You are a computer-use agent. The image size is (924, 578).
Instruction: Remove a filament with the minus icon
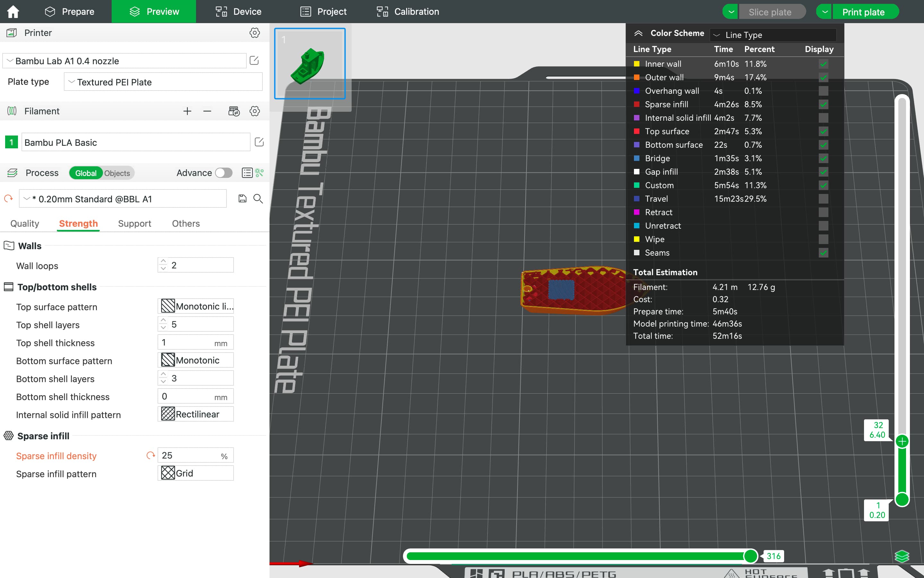coord(207,111)
